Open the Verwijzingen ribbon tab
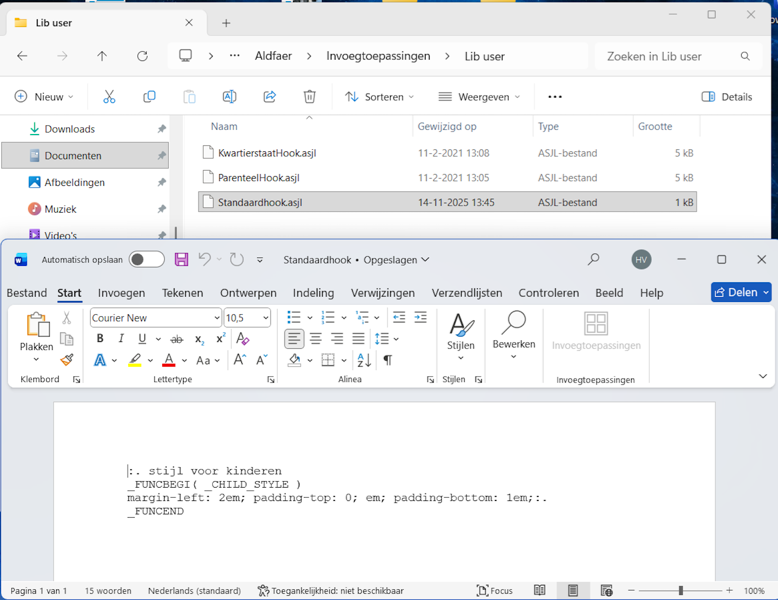The height and width of the screenshot is (600, 778). (x=382, y=293)
